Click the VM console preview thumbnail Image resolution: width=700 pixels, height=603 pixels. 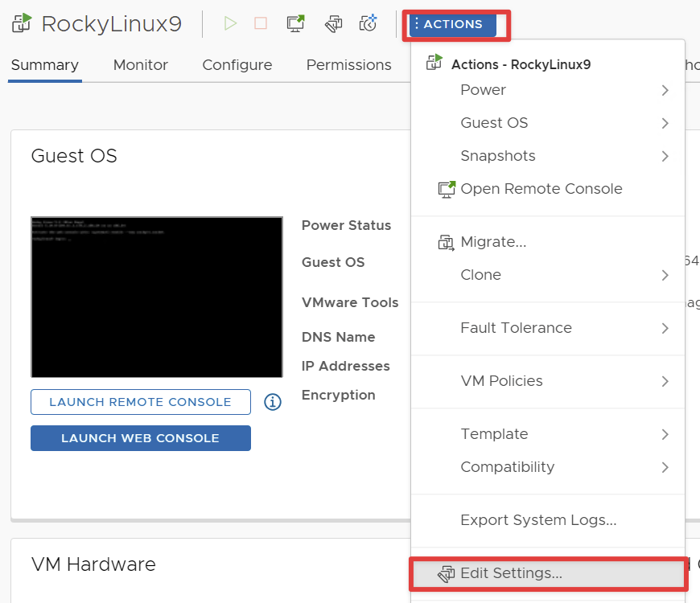(x=157, y=297)
